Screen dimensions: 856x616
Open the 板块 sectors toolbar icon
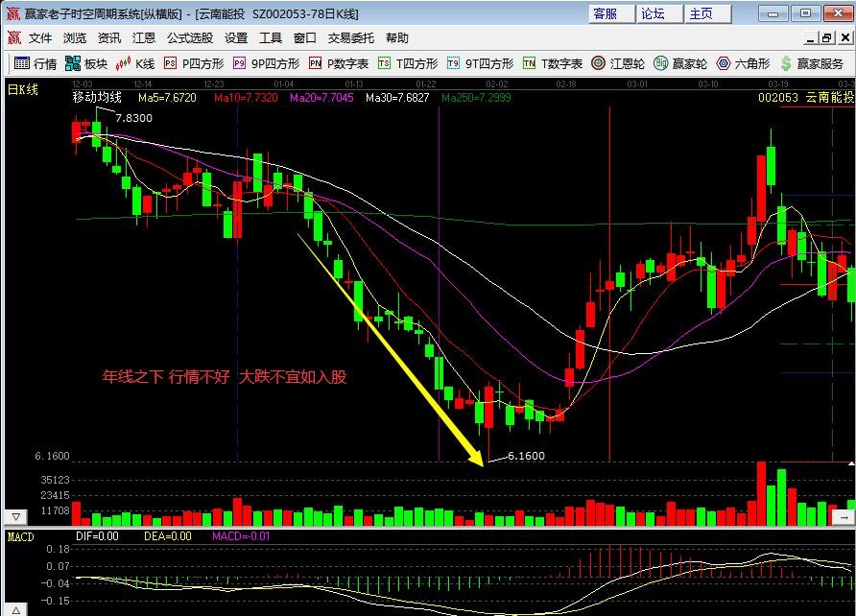point(86,64)
